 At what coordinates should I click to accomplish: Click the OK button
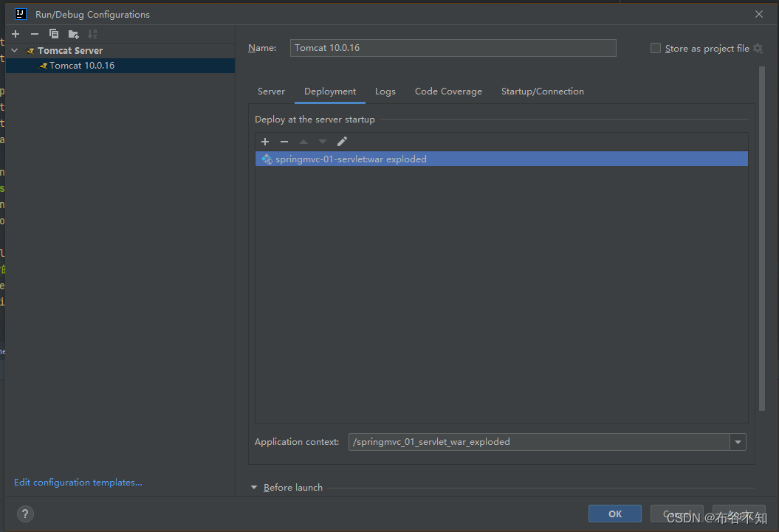tap(615, 514)
